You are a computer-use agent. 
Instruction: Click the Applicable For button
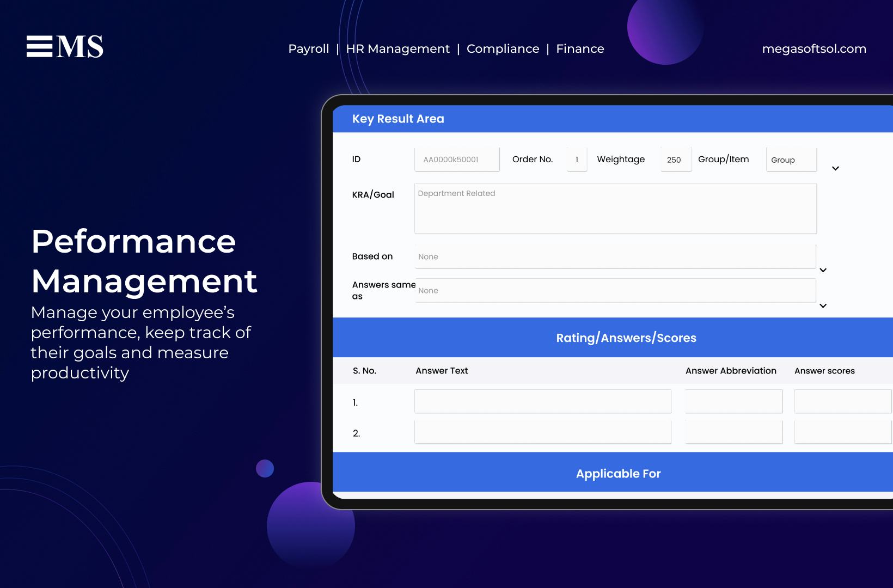tap(617, 473)
